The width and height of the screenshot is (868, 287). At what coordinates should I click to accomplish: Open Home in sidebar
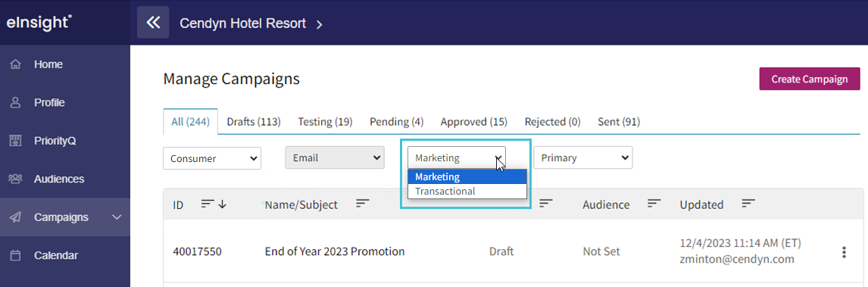coord(65,64)
